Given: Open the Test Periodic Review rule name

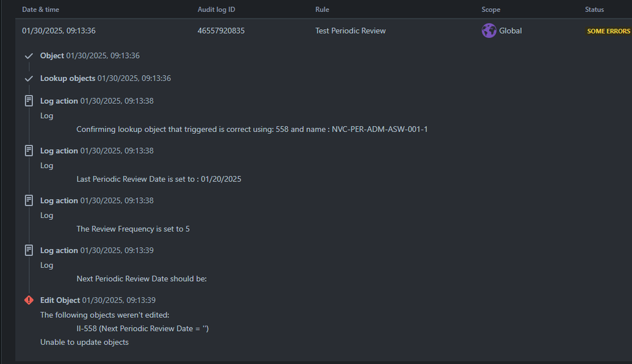Looking at the screenshot, I should [x=350, y=30].
